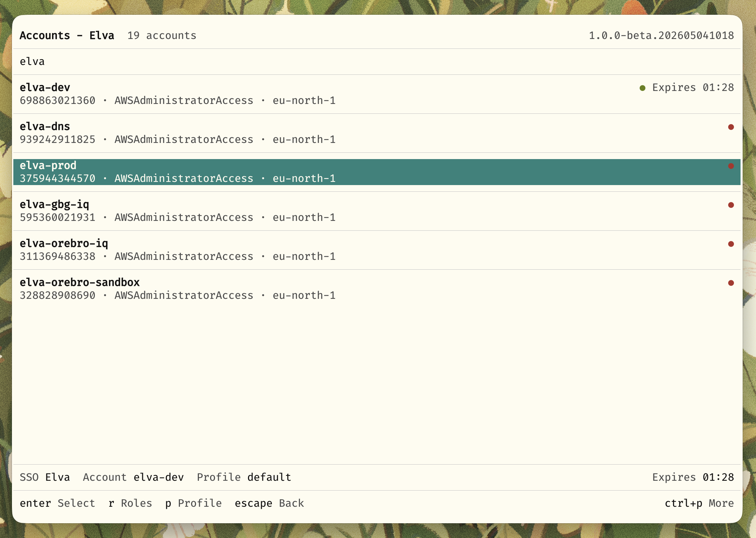Click account ID 939242911825
Image resolution: width=756 pixels, height=538 pixels.
point(58,139)
